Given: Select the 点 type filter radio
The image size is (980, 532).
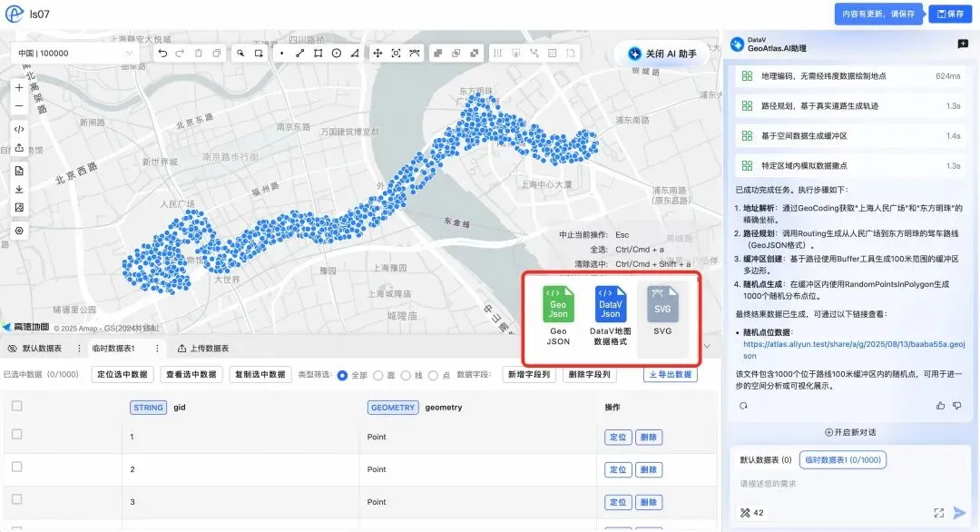Looking at the screenshot, I should click(x=433, y=376).
